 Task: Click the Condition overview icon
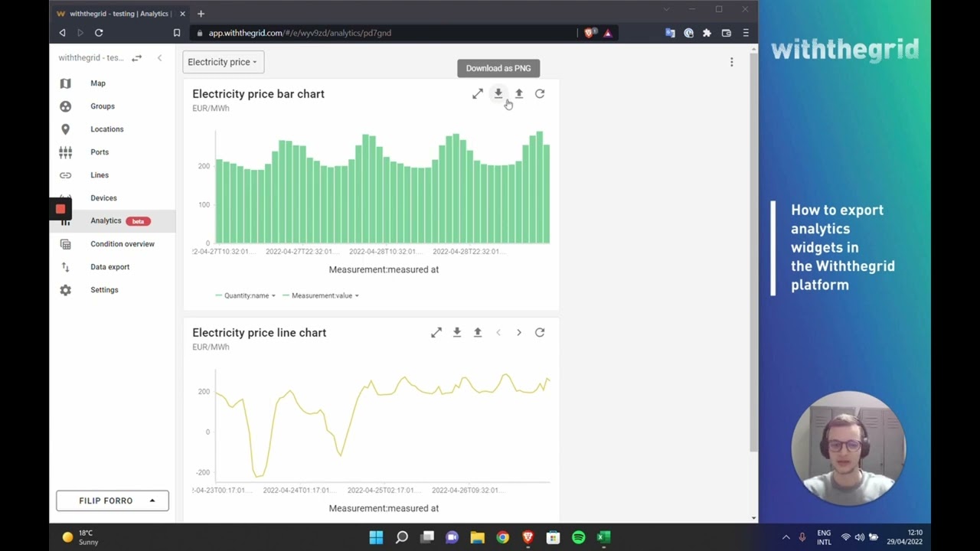(65, 244)
